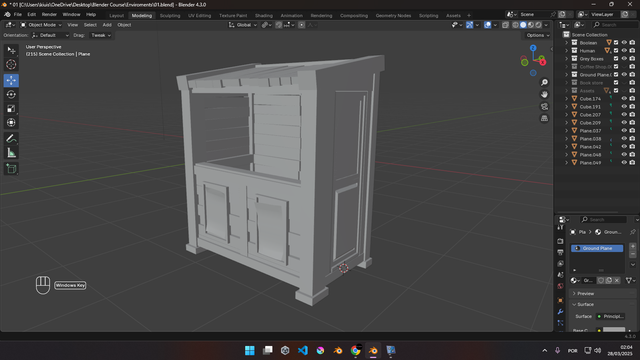Click the zoom viewport magnifier icon

coord(544,82)
